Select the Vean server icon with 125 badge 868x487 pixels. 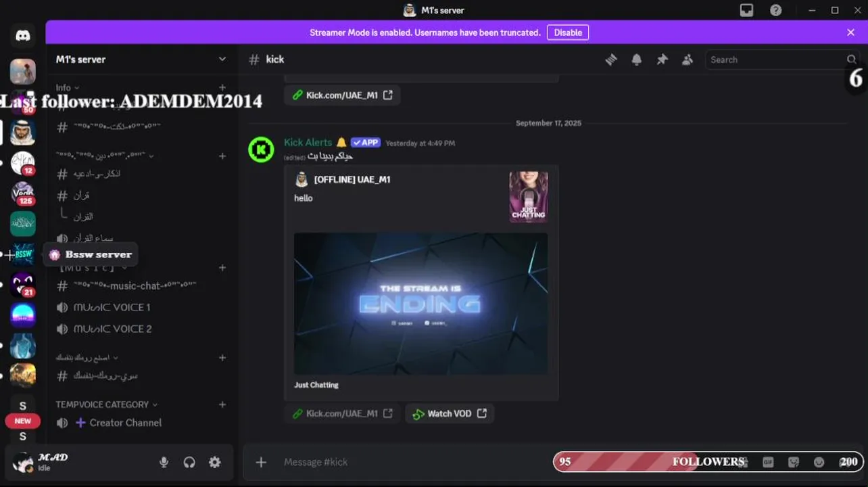23,193
